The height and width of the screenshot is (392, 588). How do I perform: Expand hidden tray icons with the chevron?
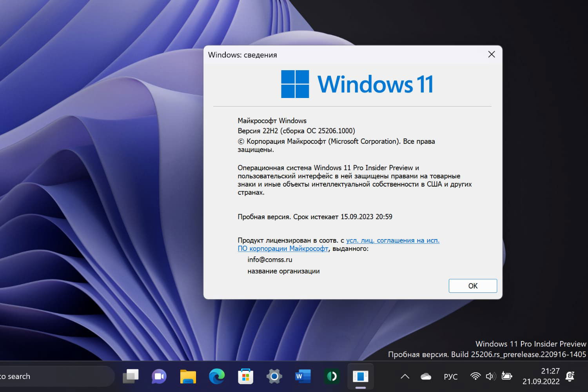coord(405,376)
